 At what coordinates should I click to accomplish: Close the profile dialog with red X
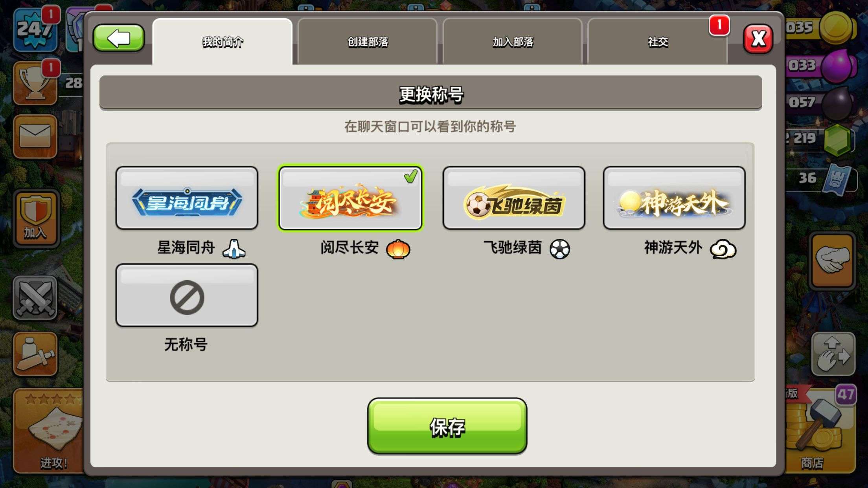click(x=758, y=39)
